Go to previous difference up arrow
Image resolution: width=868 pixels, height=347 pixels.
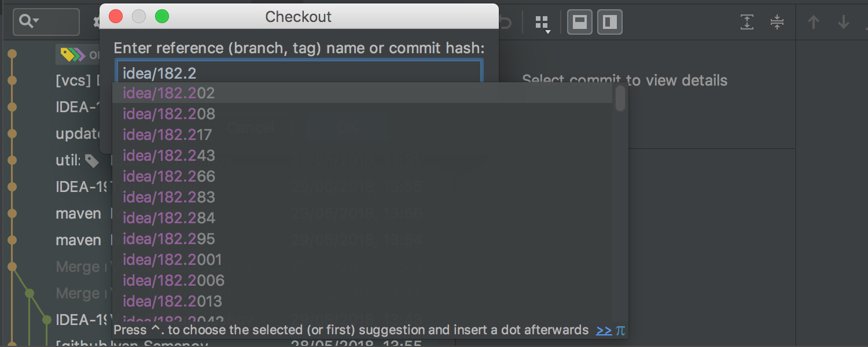click(814, 23)
